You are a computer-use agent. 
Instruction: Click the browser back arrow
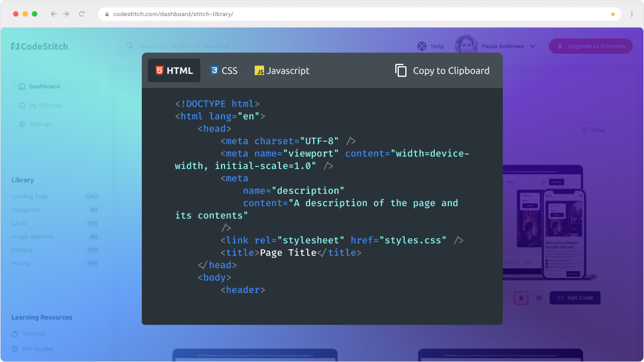tap(53, 14)
